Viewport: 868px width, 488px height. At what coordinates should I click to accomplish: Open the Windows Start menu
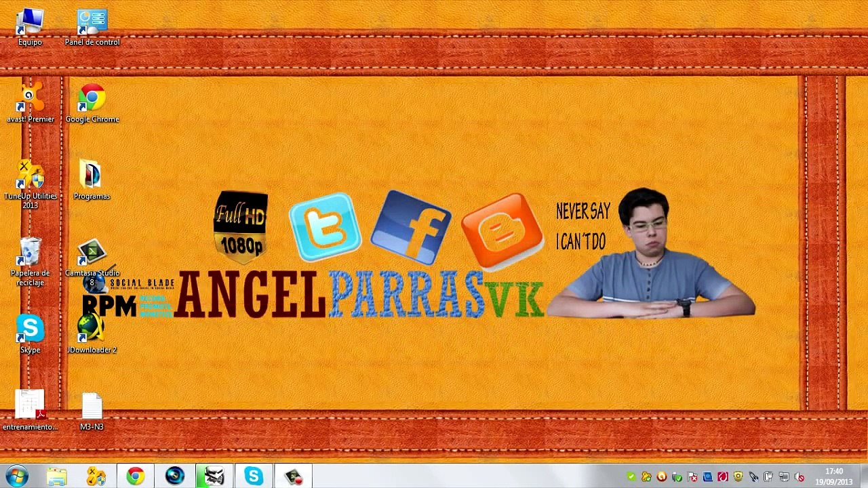(x=16, y=476)
